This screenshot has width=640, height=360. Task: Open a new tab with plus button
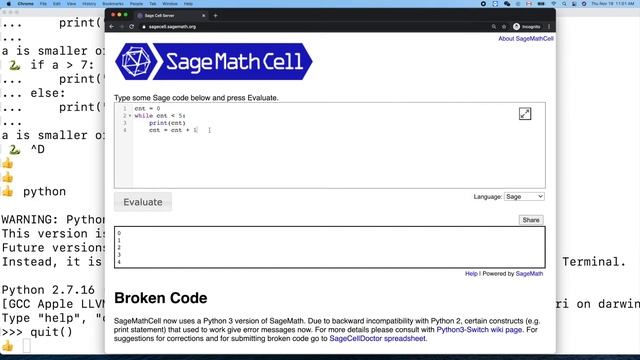(x=216, y=16)
